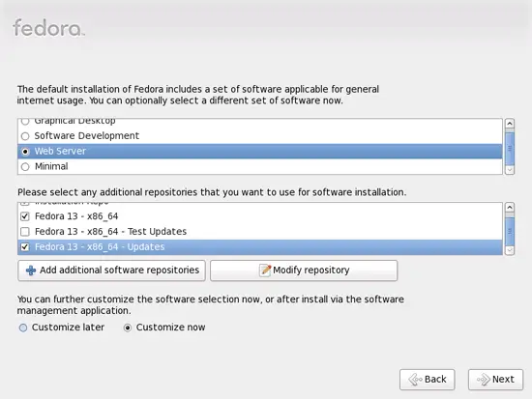Click down arrow of software set list scrollbar
The width and height of the screenshot is (532, 399).
click(x=510, y=169)
